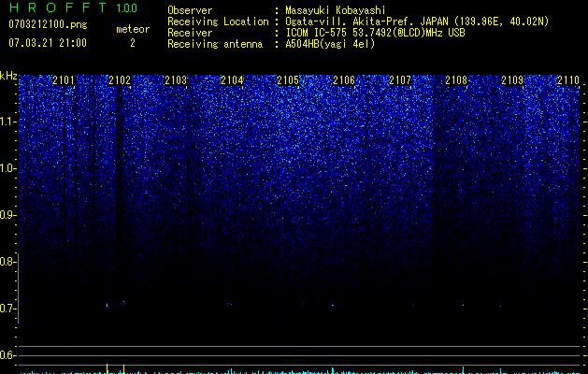Image resolution: width=588 pixels, height=374 pixels.
Task: Click the date stamp 07.03.21 21:00
Action: click(48, 43)
